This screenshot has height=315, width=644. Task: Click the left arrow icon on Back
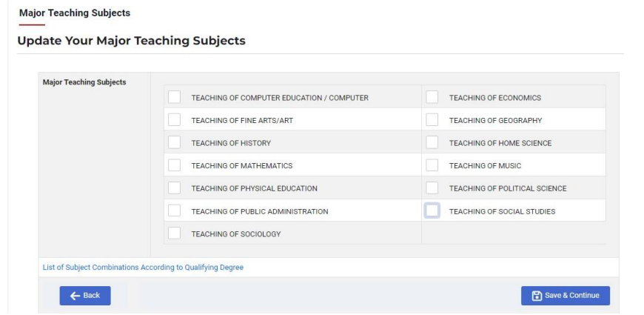click(75, 296)
